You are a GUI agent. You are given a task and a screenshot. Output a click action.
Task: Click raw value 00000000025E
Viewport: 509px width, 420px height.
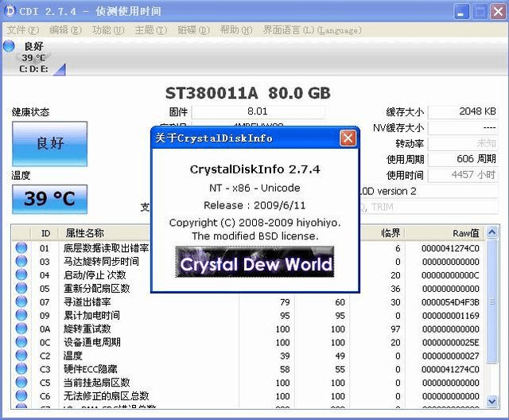[x=451, y=342]
